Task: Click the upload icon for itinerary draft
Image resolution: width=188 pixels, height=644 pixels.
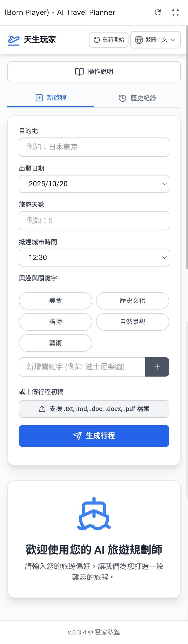Action: (42, 409)
